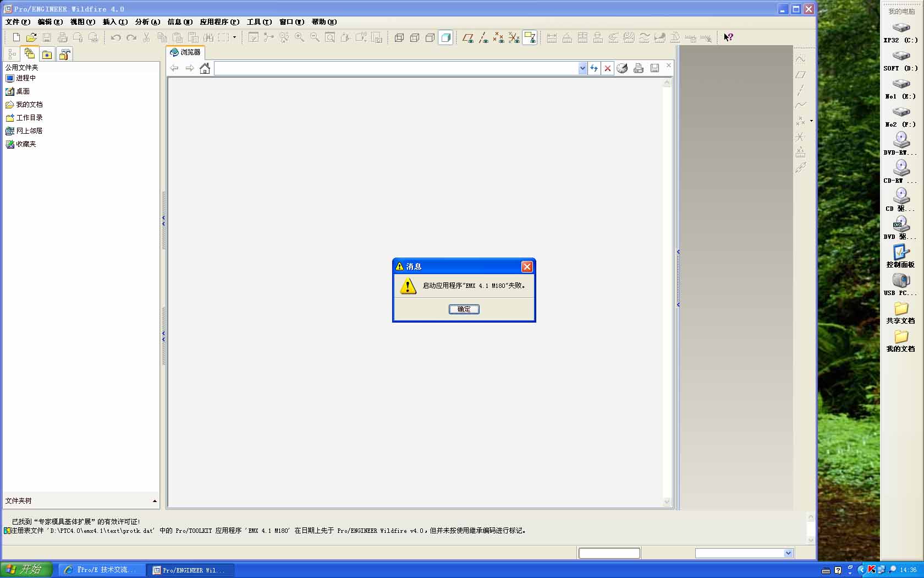Select the No Hidden display icon
Image resolution: width=924 pixels, height=578 pixels.
(430, 37)
